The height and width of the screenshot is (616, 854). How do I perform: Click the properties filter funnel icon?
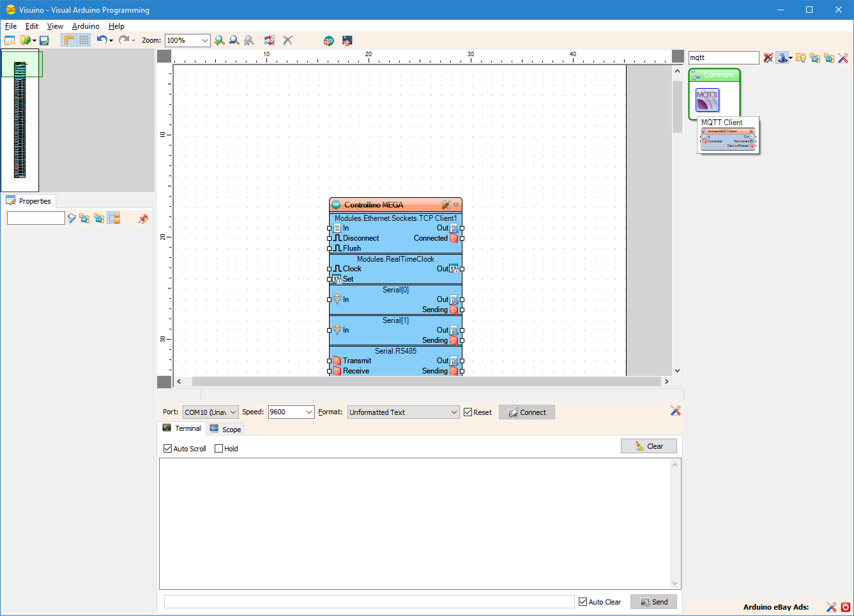click(x=72, y=218)
